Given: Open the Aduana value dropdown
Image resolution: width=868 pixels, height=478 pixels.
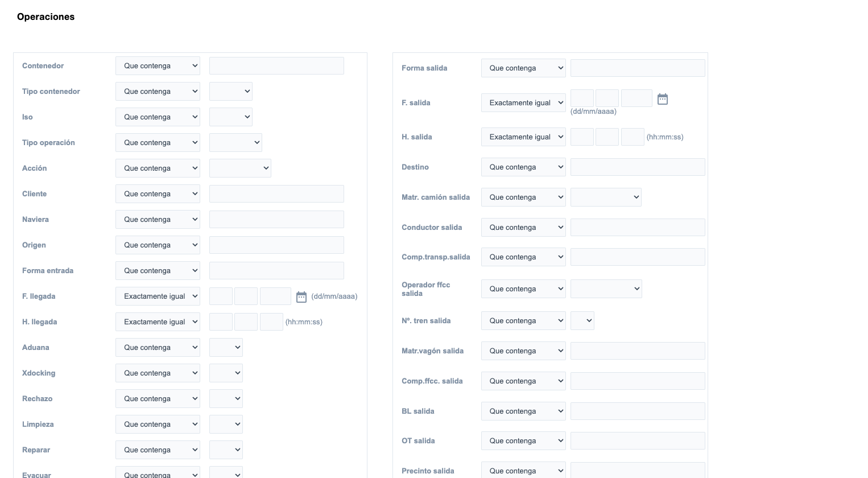Looking at the screenshot, I should tap(226, 348).
